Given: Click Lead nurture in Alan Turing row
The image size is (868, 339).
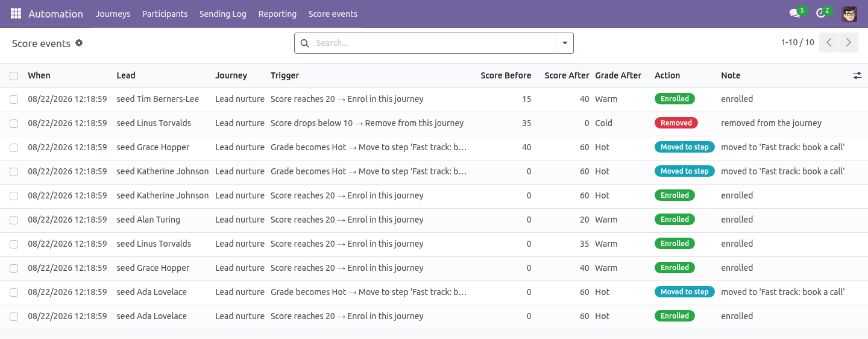Looking at the screenshot, I should pyautogui.click(x=240, y=220).
